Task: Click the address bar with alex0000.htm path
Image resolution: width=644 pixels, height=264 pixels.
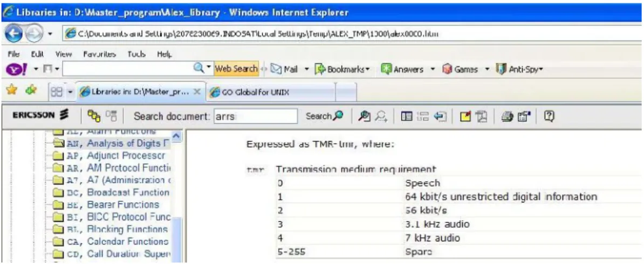Action: [x=353, y=34]
